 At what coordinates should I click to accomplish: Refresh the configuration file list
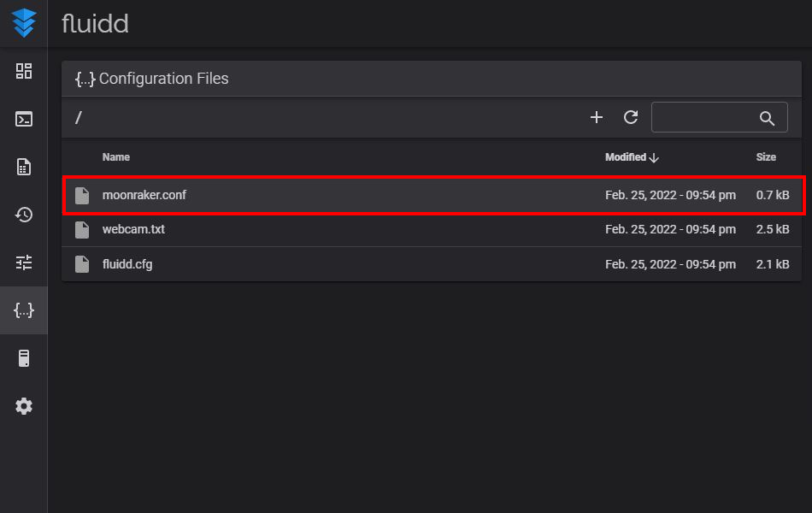tap(631, 117)
